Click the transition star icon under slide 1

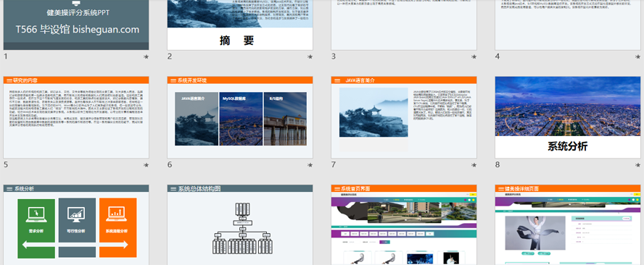146,57
